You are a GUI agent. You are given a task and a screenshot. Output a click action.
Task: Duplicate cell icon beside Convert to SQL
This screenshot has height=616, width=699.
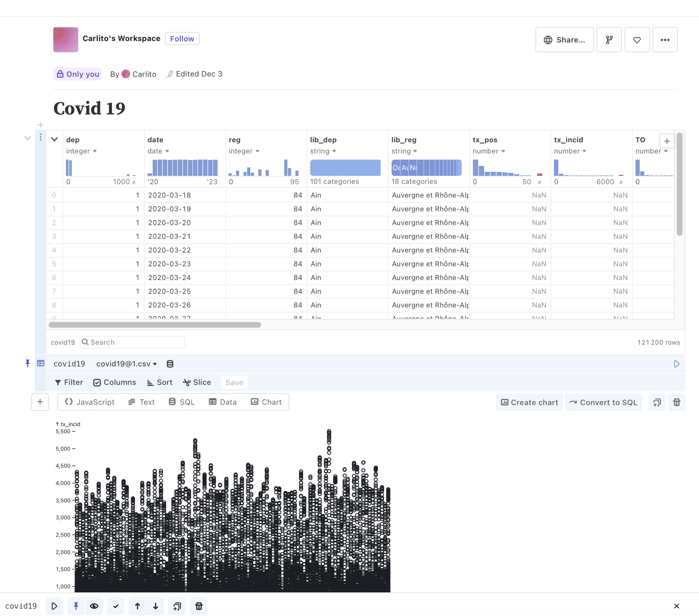point(657,402)
